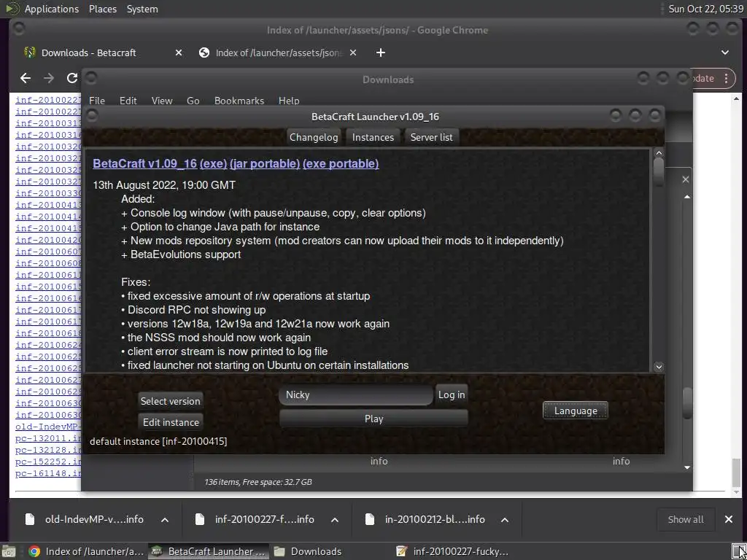Show all downloads in Chrome

686,519
